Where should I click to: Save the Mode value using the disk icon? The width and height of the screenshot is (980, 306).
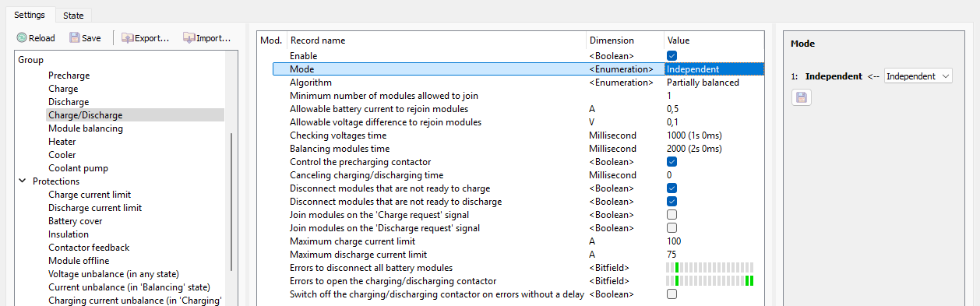pyautogui.click(x=800, y=97)
